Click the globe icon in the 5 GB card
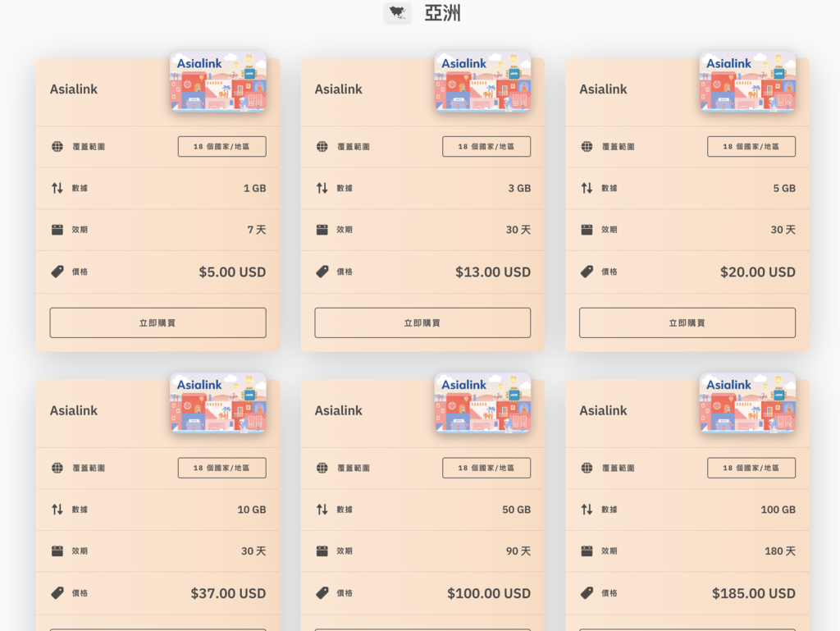This screenshot has width=840, height=631. pos(587,146)
